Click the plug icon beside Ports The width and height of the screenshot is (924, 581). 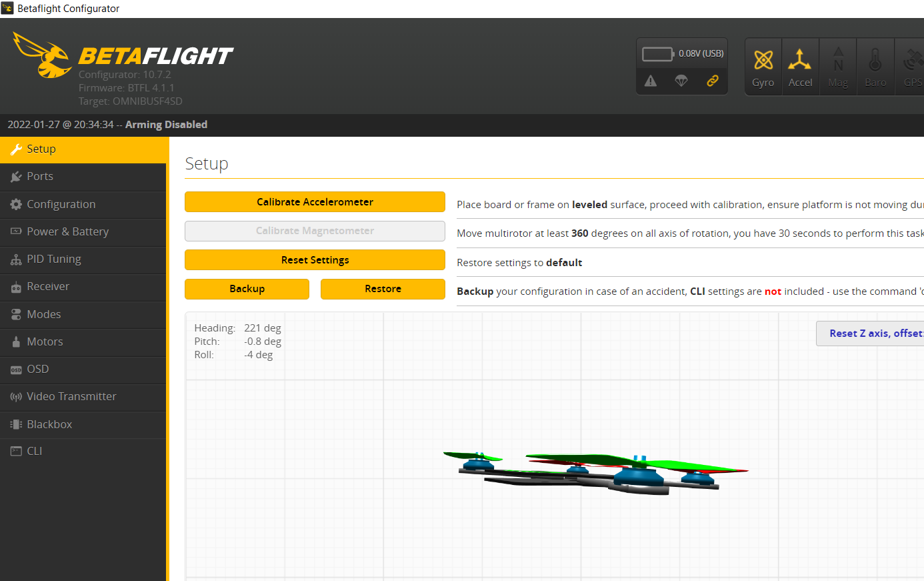point(16,177)
